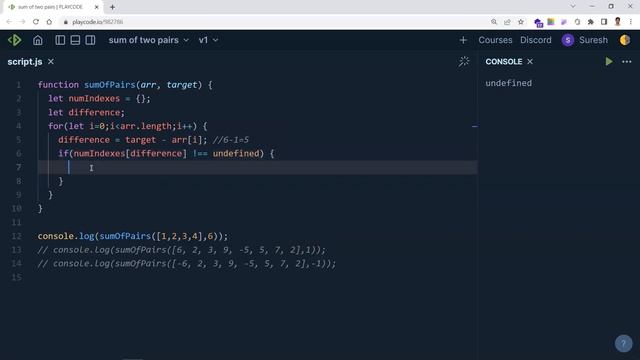
Task: Click line 1 'function sumOfPairs' code
Action: pyautogui.click(x=125, y=85)
